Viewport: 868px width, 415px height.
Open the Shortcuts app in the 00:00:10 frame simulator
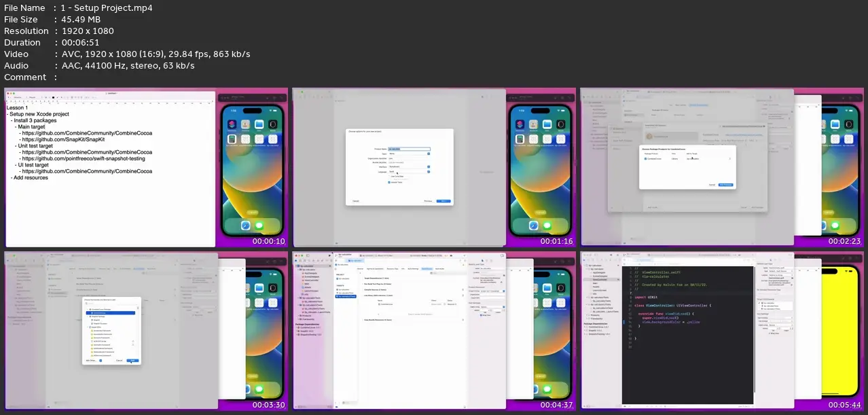[232, 125]
